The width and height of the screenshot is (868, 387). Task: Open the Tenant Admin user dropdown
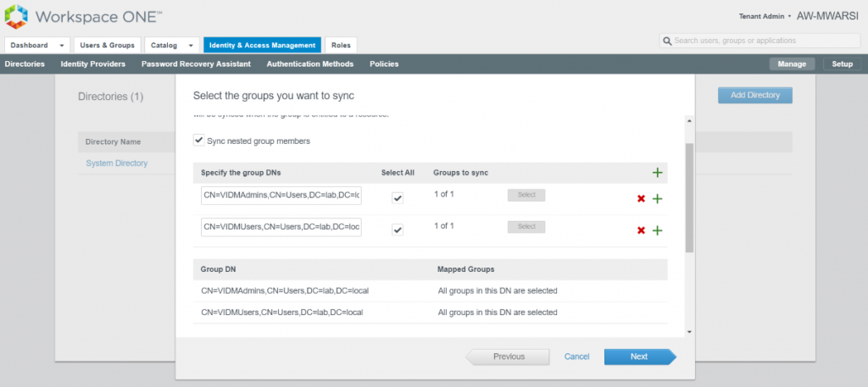[765, 17]
